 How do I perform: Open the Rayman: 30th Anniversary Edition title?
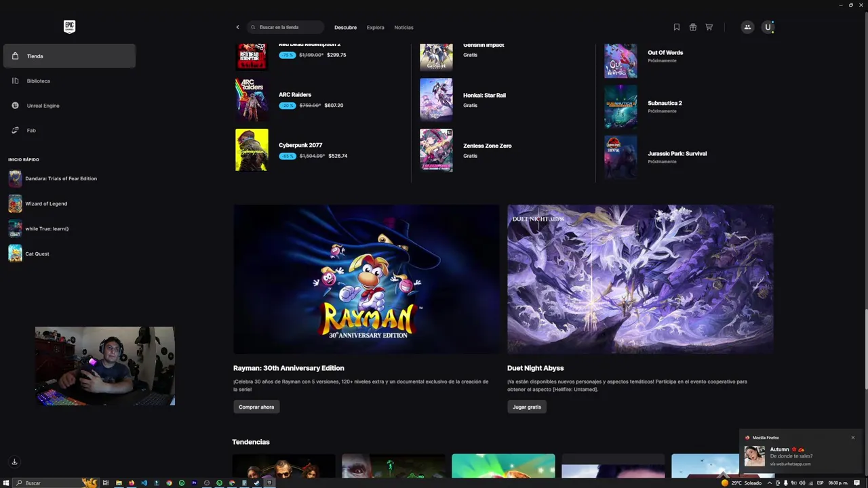(x=289, y=368)
